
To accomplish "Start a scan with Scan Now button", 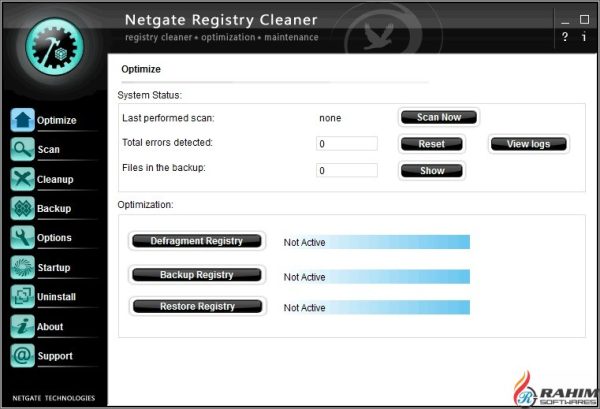I will click(439, 117).
